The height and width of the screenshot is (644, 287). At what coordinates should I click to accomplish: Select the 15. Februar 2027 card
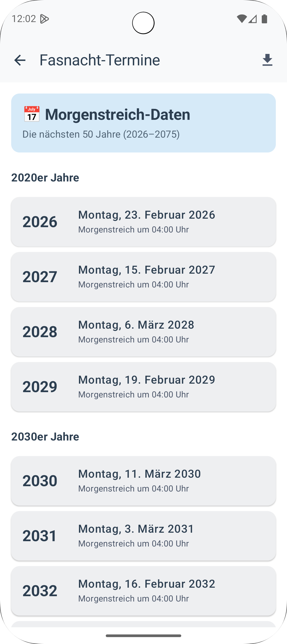click(x=143, y=277)
